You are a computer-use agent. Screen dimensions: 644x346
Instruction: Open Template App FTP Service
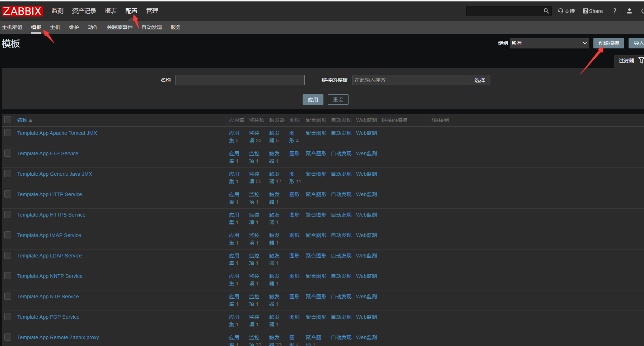48,153
